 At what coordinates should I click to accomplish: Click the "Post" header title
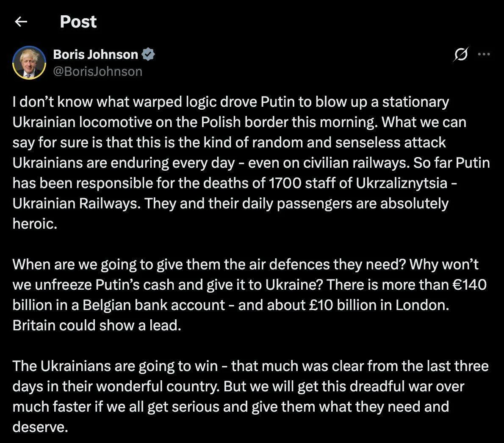[x=78, y=22]
